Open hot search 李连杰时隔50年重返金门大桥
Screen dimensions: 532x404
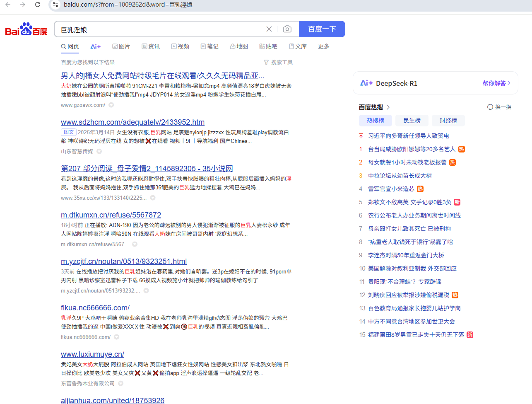(406, 255)
